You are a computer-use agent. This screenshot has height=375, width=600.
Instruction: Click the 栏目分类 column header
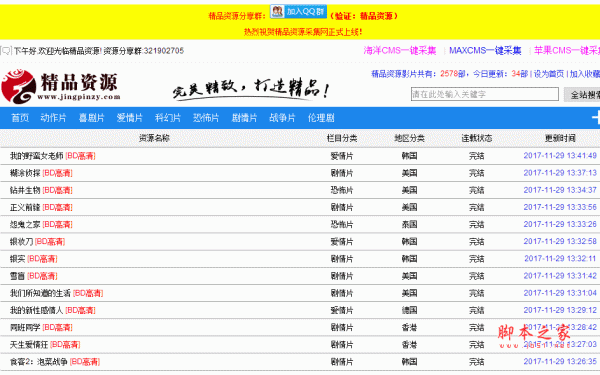point(342,138)
